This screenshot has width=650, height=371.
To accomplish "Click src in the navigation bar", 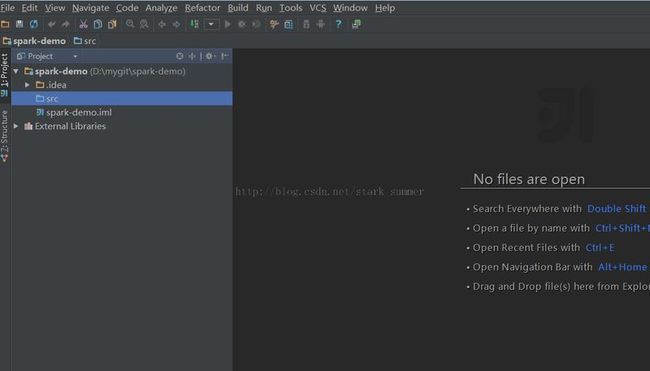I will pos(85,41).
